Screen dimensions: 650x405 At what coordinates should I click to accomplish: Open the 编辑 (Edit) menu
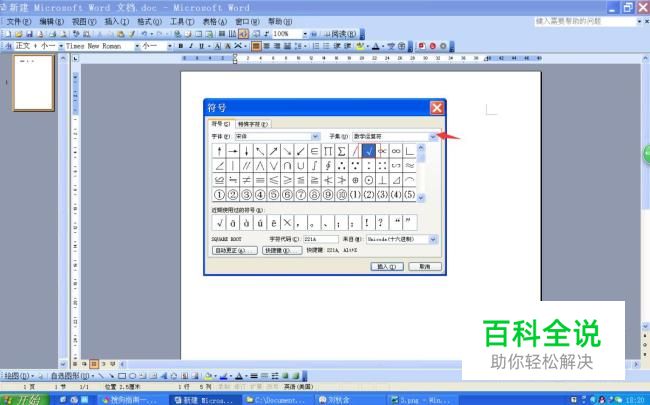click(x=51, y=22)
